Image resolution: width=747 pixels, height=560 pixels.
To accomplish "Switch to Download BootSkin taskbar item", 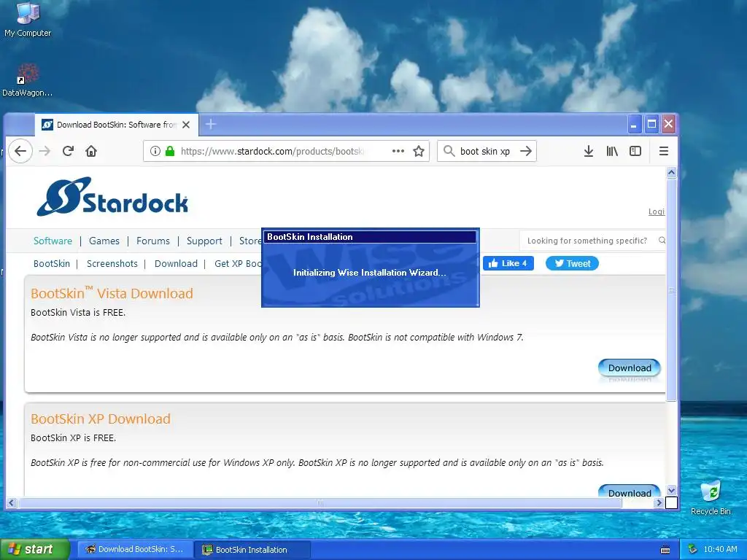I will 135,549.
